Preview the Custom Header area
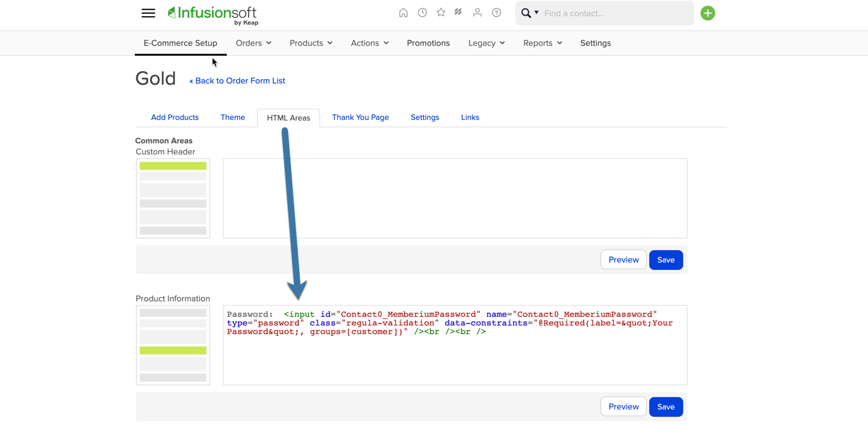 coord(623,260)
